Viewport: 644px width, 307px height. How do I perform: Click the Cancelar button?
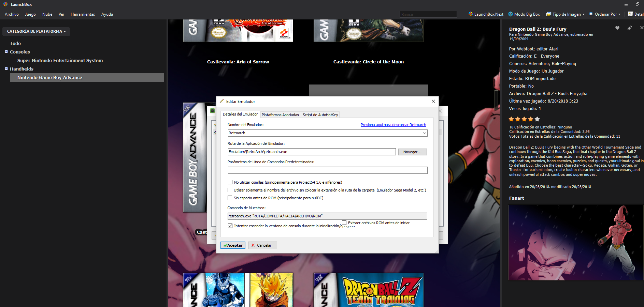coord(262,245)
